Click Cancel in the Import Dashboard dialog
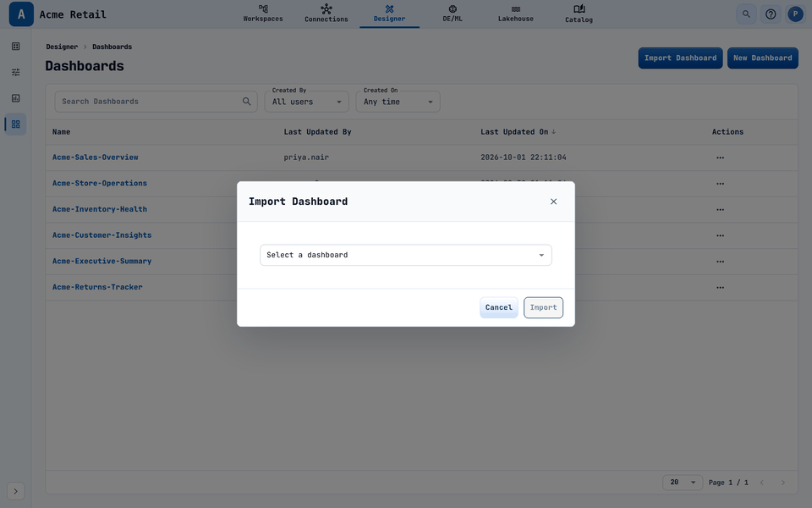 [499, 307]
